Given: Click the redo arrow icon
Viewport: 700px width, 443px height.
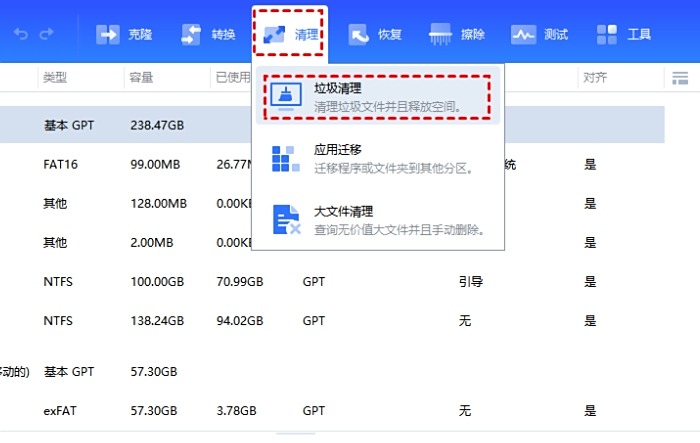Looking at the screenshot, I should pos(47,35).
